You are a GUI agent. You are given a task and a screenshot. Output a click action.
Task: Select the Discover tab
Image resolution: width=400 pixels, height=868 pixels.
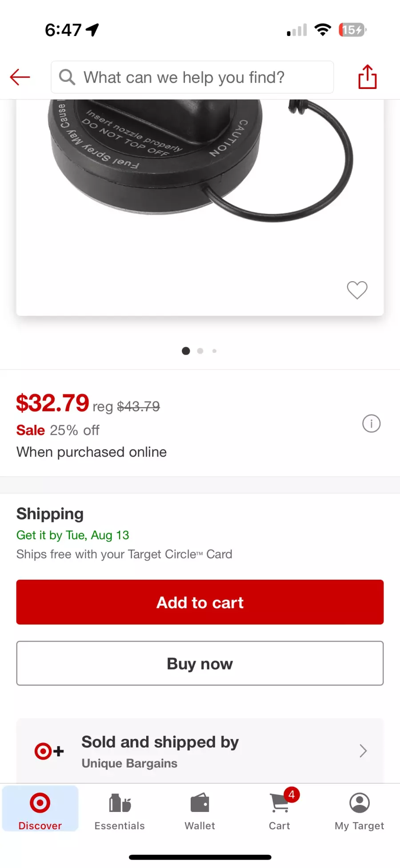coord(40,808)
